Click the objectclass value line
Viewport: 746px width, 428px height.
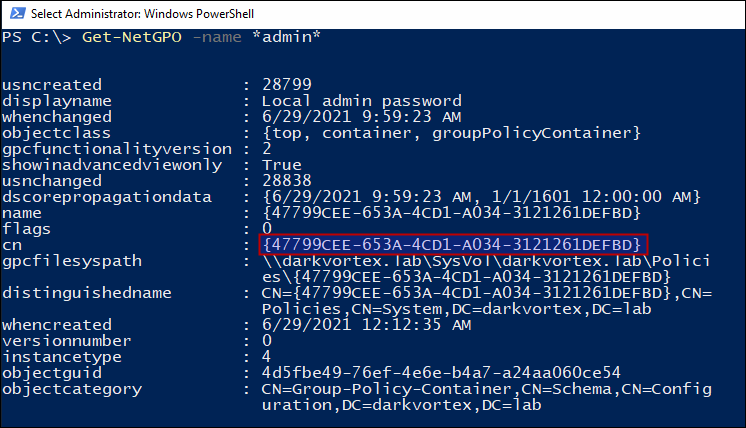(x=452, y=133)
